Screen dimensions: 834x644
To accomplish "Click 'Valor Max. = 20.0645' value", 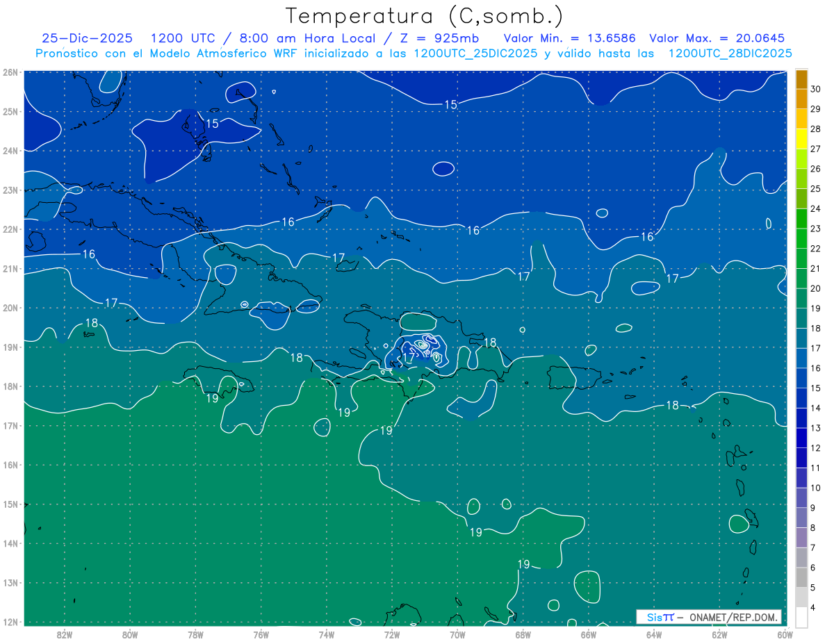I will [717, 38].
